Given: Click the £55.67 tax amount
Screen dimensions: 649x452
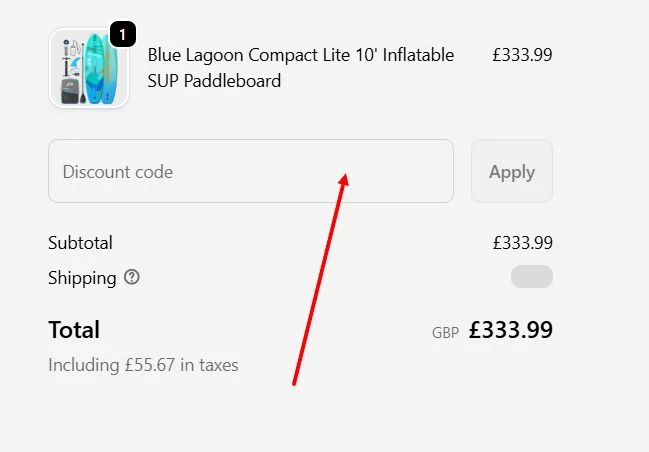Looking at the screenshot, I should pyautogui.click(x=152, y=365).
